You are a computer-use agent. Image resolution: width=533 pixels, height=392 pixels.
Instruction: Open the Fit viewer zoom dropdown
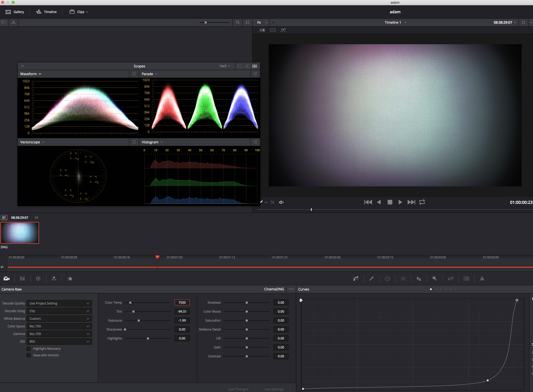[262, 22]
